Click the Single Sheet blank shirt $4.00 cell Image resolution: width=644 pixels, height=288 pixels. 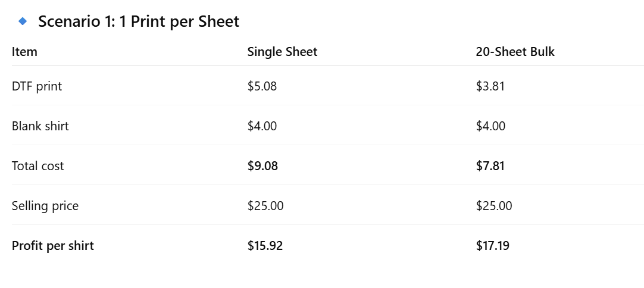pyautogui.click(x=262, y=126)
